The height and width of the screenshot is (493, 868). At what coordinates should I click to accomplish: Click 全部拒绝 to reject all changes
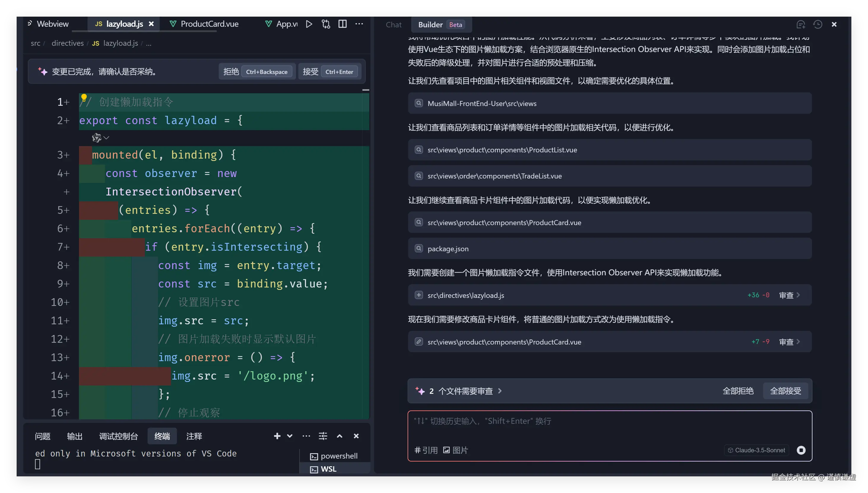(x=738, y=391)
